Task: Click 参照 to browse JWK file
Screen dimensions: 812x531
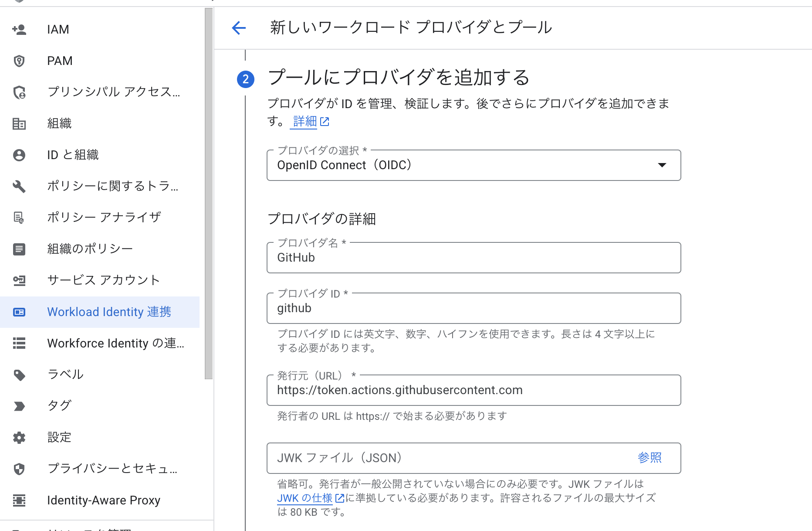Action: click(x=650, y=458)
